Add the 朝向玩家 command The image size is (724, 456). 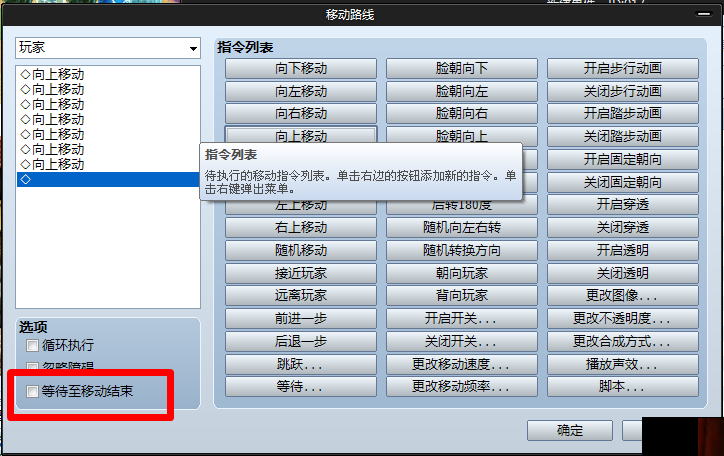point(462,273)
